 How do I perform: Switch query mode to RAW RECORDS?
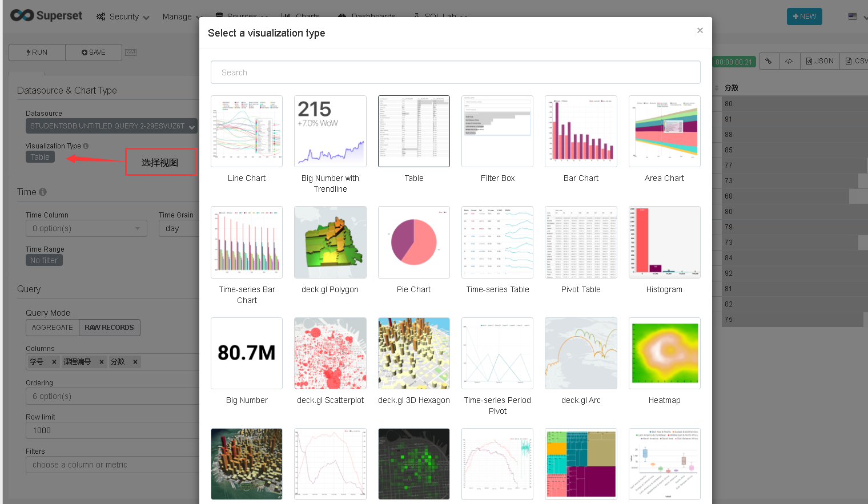tap(109, 328)
